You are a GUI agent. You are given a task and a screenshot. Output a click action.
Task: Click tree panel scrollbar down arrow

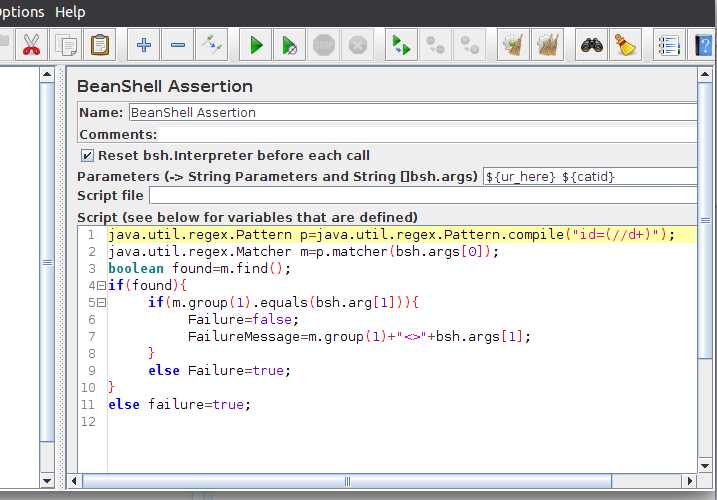click(47, 481)
